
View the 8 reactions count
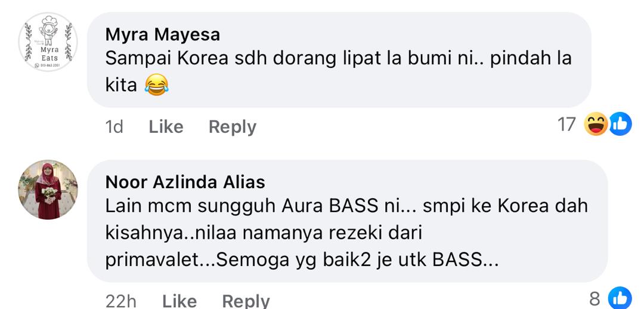click(595, 299)
